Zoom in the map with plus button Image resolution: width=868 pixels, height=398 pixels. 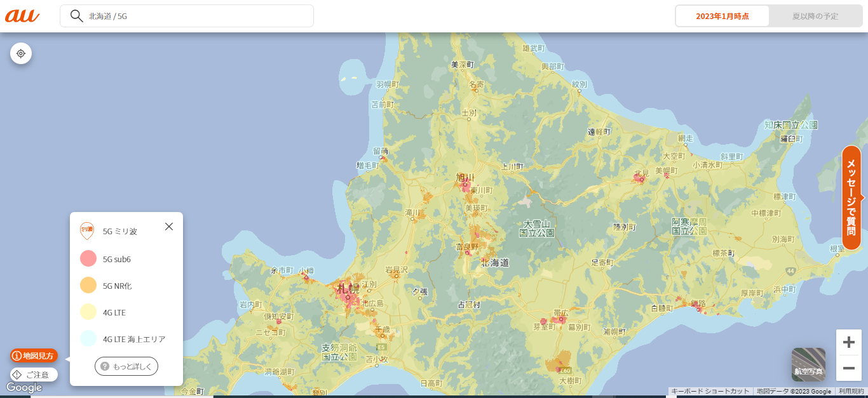pyautogui.click(x=848, y=343)
